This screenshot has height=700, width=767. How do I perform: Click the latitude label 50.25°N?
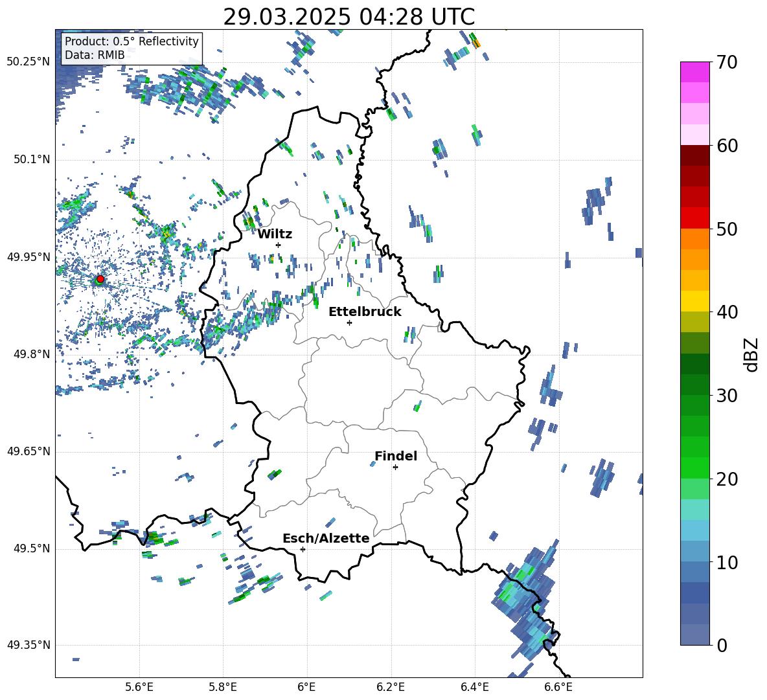(28, 62)
